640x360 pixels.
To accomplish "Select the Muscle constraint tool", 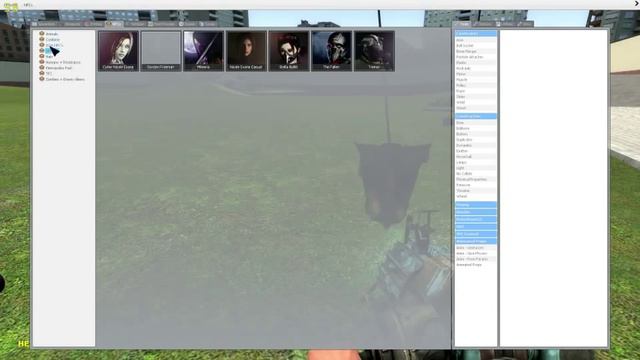I will pos(476,80).
